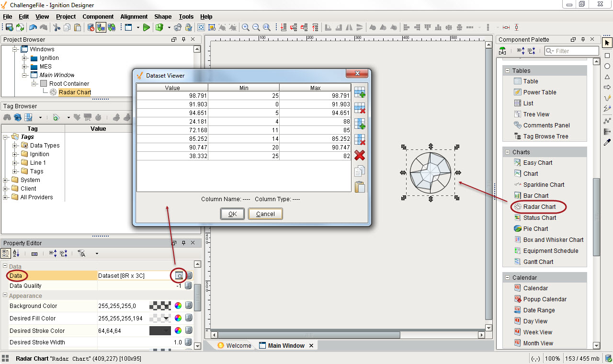Screen dimensions: 613x364
Task: Click OK in the Dataset Viewer
Action: [x=232, y=214]
